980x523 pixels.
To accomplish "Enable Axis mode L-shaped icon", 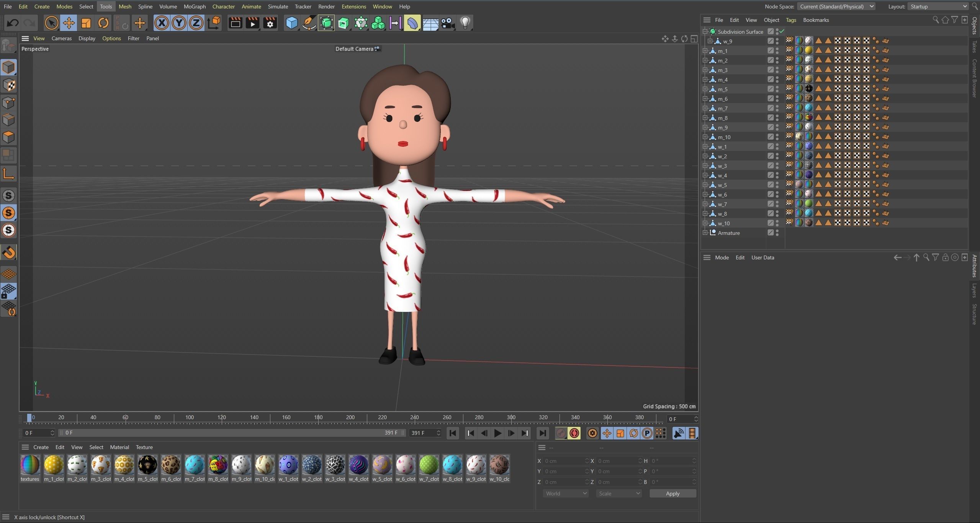I will point(9,174).
